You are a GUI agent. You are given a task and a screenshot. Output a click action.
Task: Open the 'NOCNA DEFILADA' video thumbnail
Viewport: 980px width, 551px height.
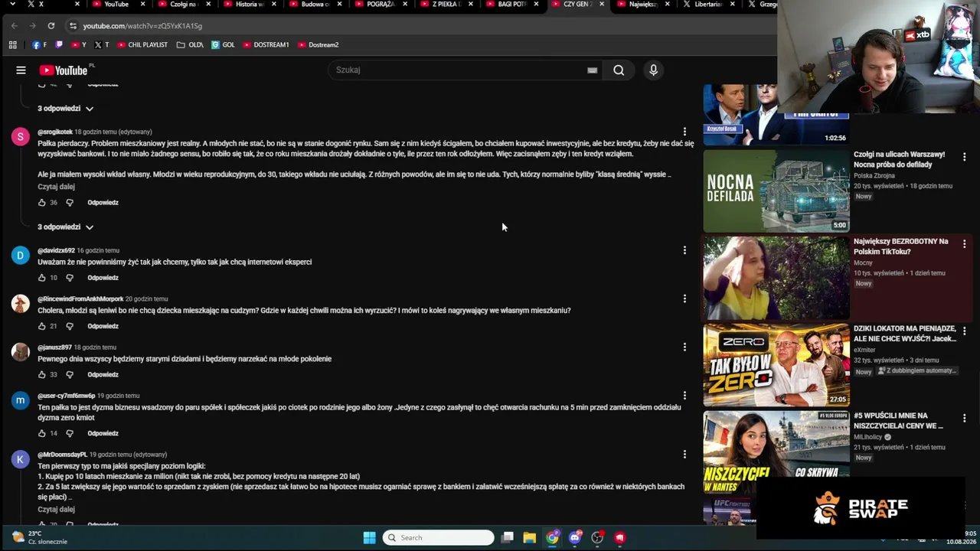pyautogui.click(x=776, y=191)
